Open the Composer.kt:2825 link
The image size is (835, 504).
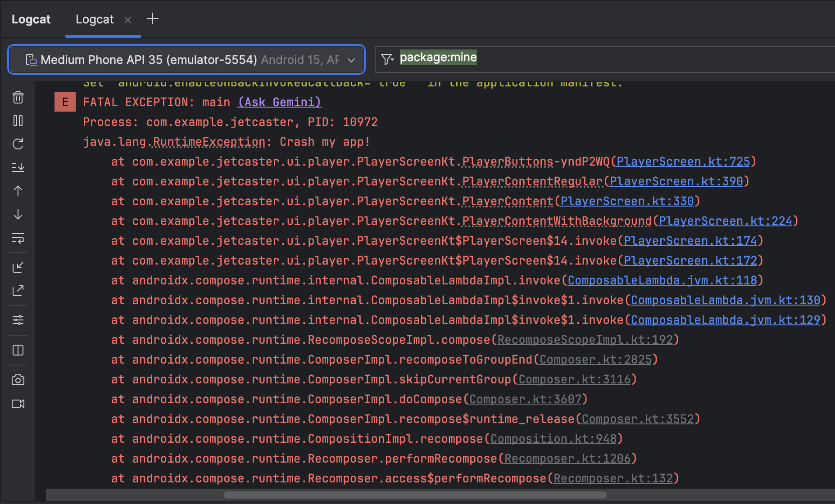tap(595, 360)
